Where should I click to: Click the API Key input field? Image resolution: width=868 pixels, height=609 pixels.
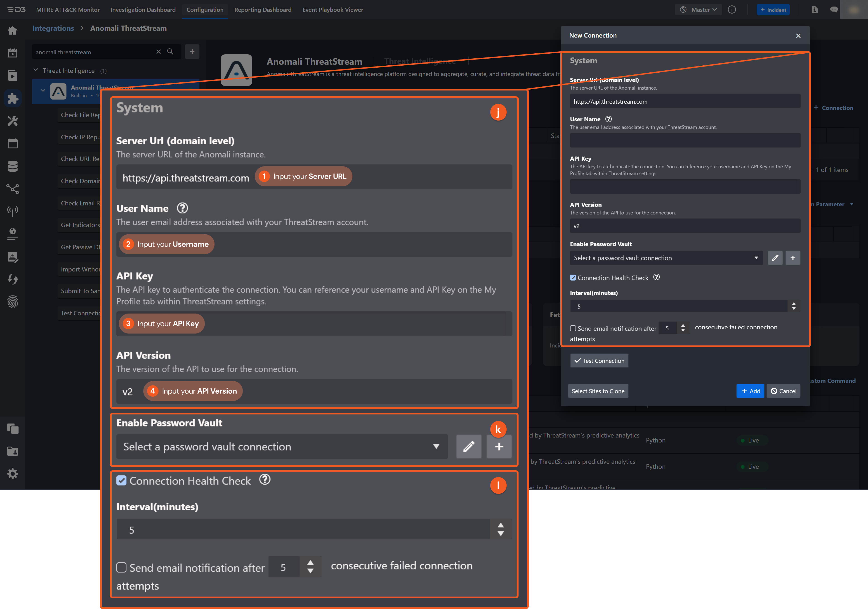(685, 186)
